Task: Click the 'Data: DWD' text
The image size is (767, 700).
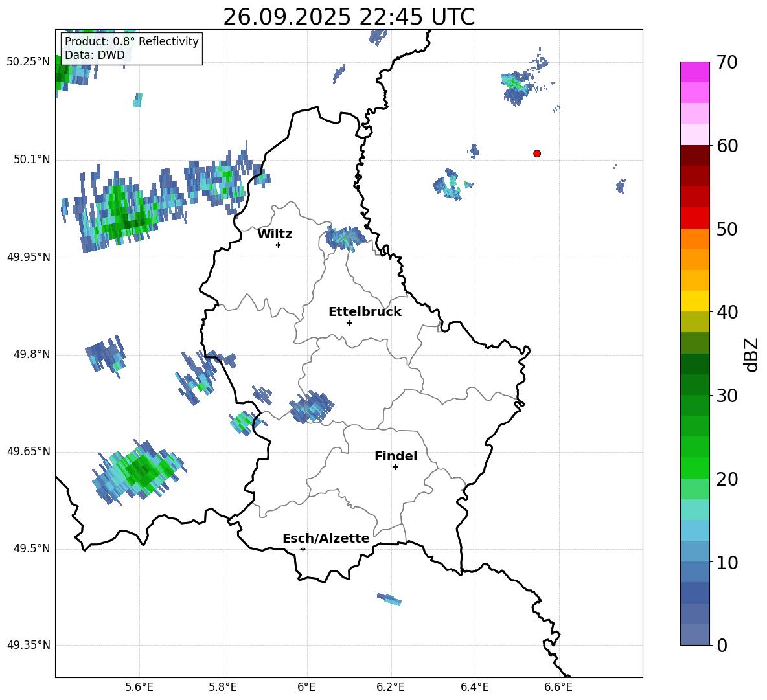Action: [x=95, y=55]
